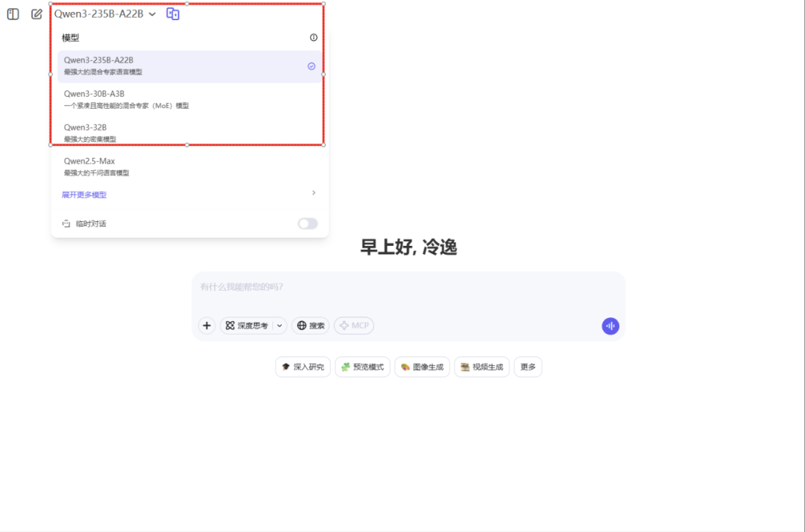
Task: Click the info icon next to 模型
Action: (314, 37)
